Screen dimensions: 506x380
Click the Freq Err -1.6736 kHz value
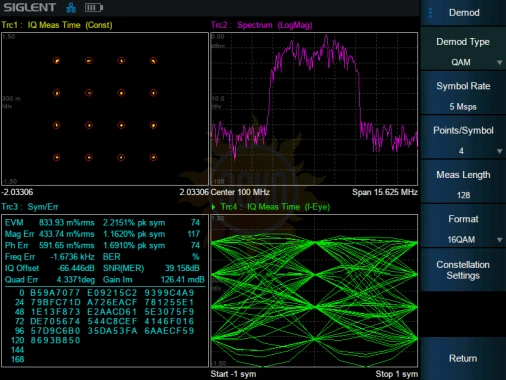point(72,257)
